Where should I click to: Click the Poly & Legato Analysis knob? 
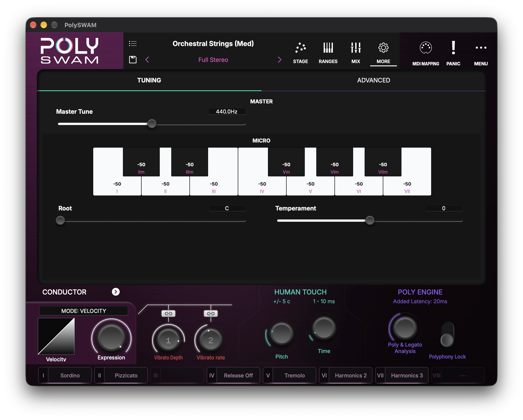[405, 328]
